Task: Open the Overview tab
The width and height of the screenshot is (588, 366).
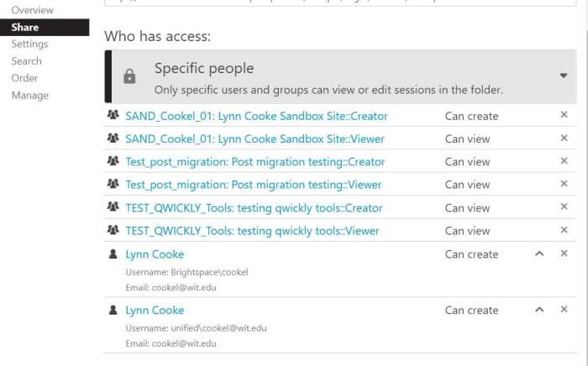Action: 32,10
